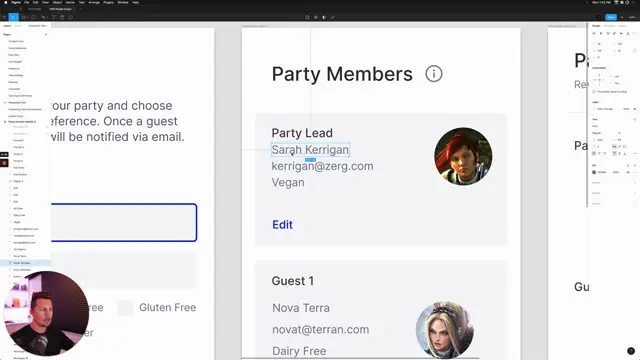Click the Align bottom icon
Image resolution: width=640 pixels, height=360 pixels.
(x=628, y=33)
